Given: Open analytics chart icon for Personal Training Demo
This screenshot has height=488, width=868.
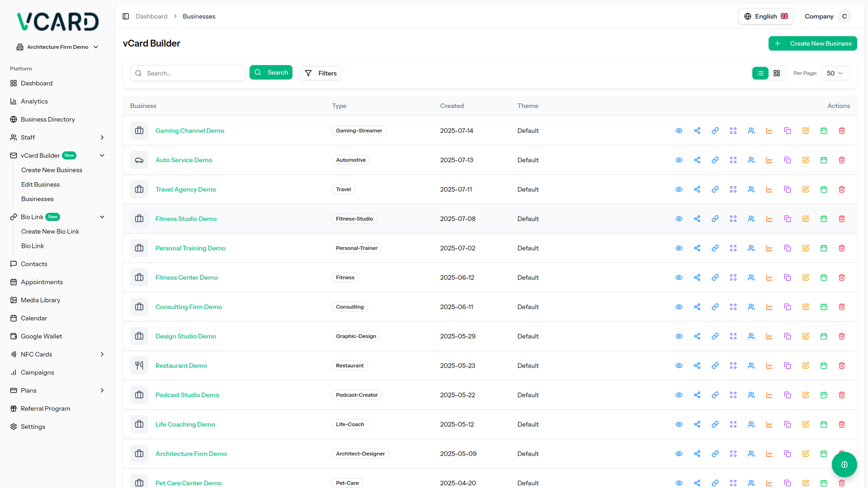Looking at the screenshot, I should click(769, 248).
